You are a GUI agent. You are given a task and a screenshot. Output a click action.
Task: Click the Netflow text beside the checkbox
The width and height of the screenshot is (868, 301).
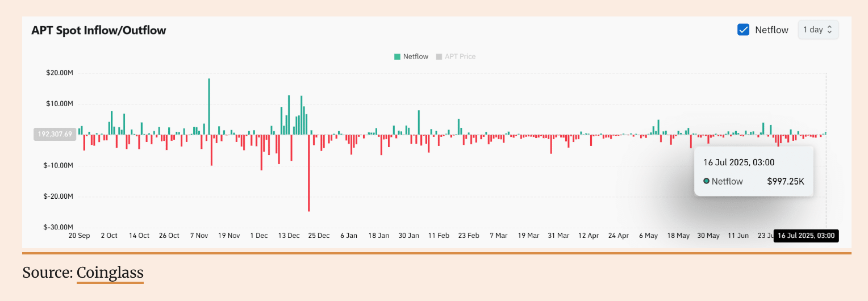[771, 30]
